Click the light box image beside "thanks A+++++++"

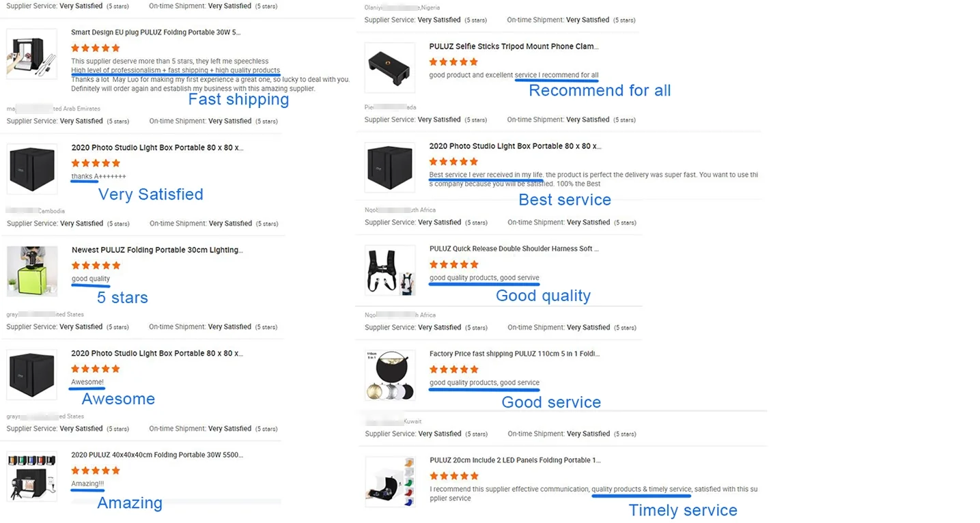point(31,169)
